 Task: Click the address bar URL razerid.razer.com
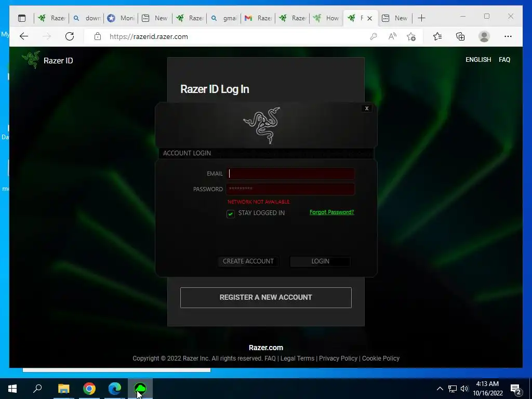tap(149, 37)
